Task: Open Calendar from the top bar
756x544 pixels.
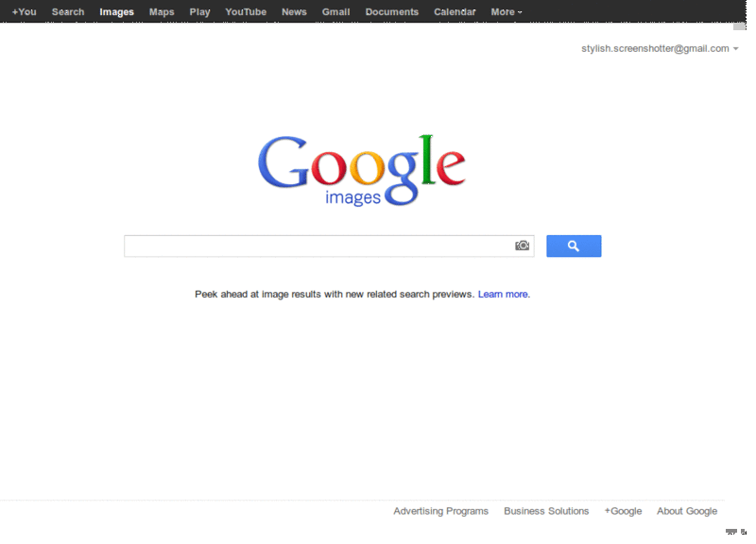Action: [x=455, y=12]
